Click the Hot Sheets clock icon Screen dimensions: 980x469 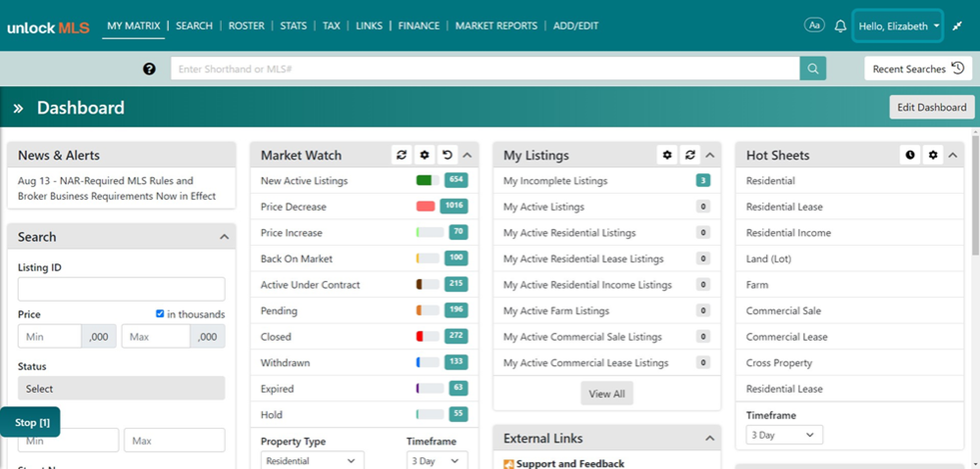tap(910, 155)
